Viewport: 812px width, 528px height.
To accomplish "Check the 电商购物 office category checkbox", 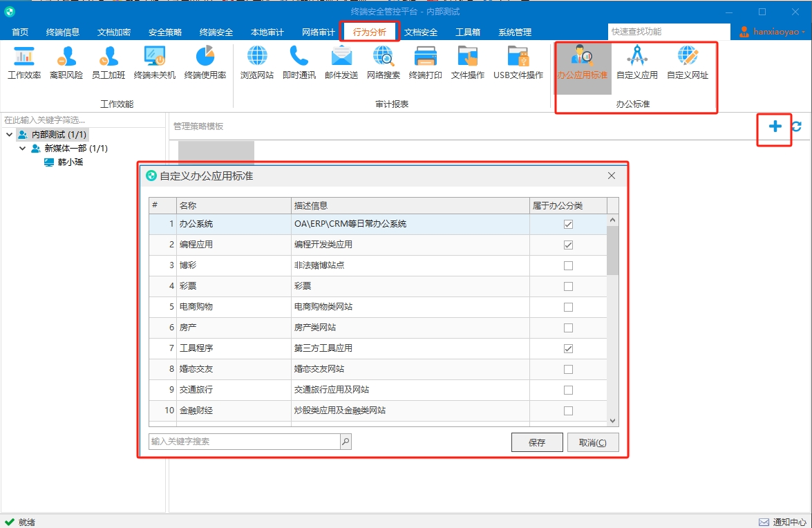I will click(x=568, y=307).
